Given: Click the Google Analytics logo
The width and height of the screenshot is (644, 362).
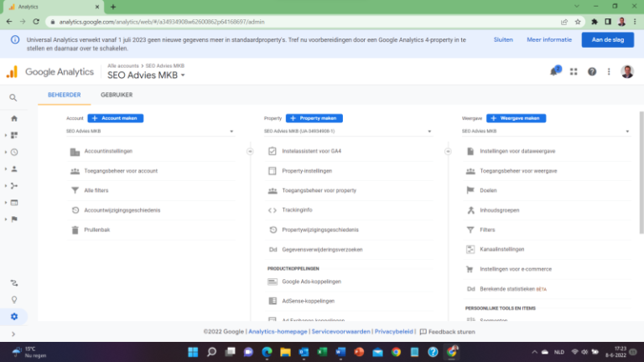Looking at the screenshot, I should [x=50, y=72].
